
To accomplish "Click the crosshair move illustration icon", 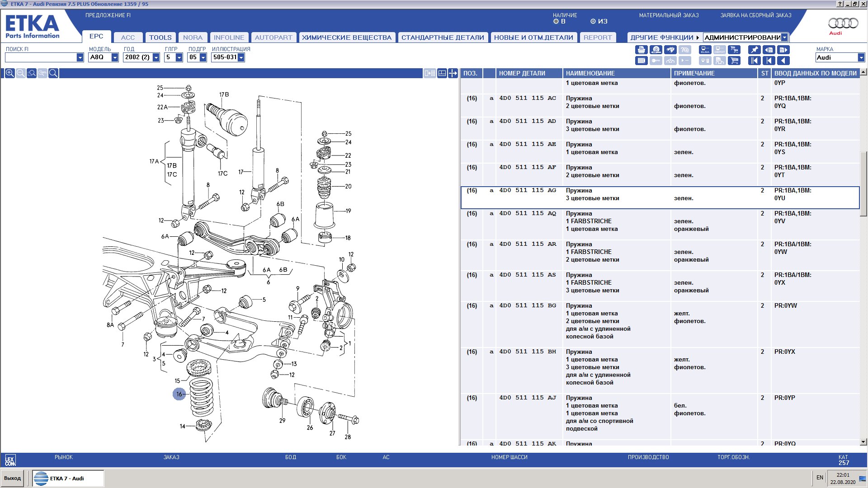I will (453, 73).
